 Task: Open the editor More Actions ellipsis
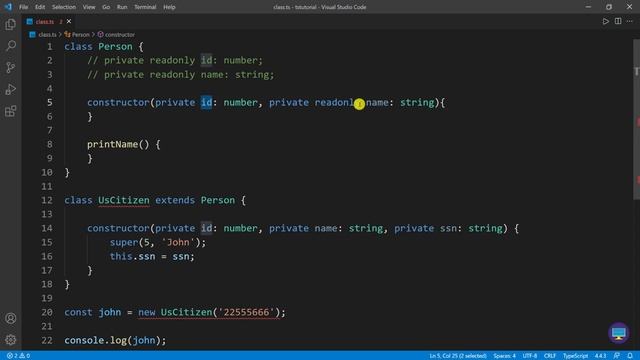coord(630,21)
